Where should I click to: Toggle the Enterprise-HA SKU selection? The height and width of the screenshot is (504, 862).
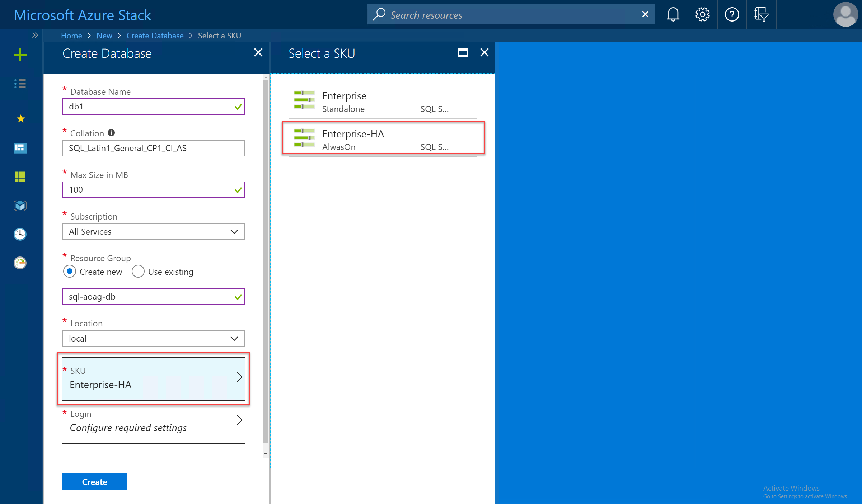point(383,138)
